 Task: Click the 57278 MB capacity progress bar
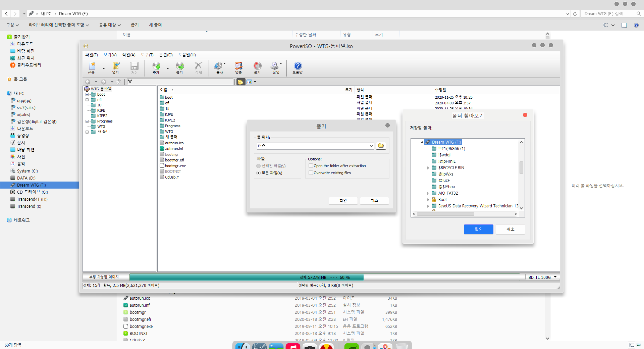(x=325, y=277)
